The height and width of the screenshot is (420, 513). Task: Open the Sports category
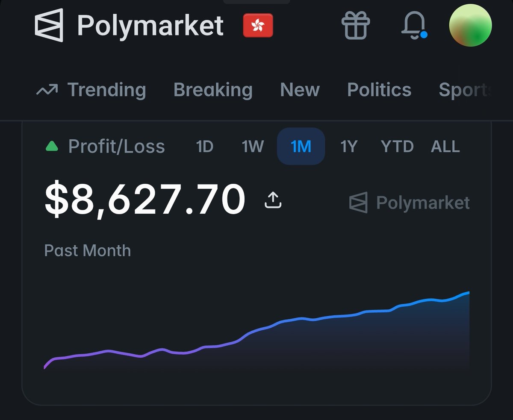464,90
